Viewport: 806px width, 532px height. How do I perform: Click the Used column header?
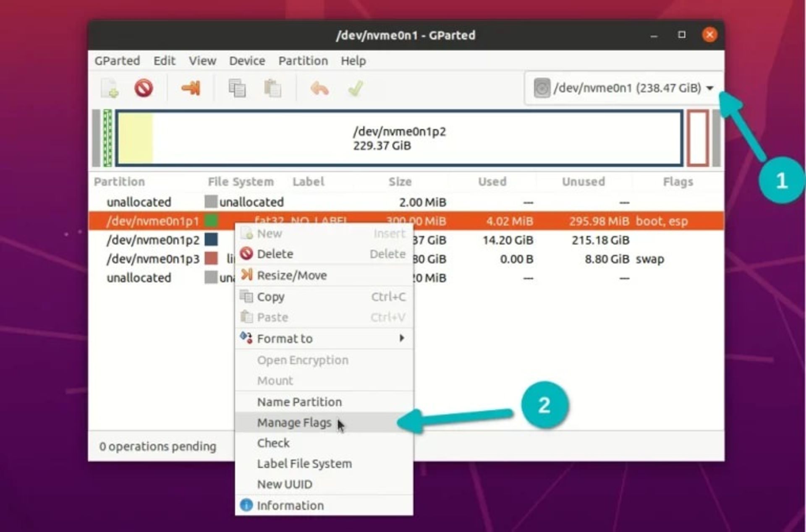click(492, 182)
